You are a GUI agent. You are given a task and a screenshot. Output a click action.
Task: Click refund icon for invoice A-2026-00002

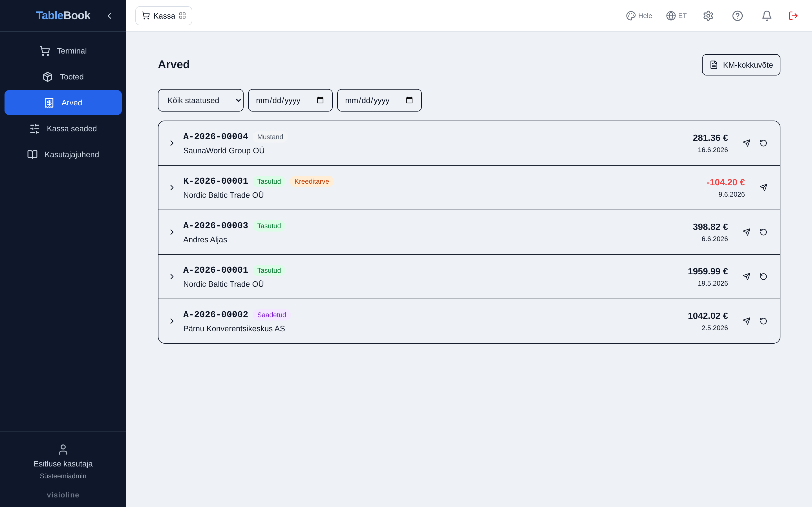(x=763, y=321)
